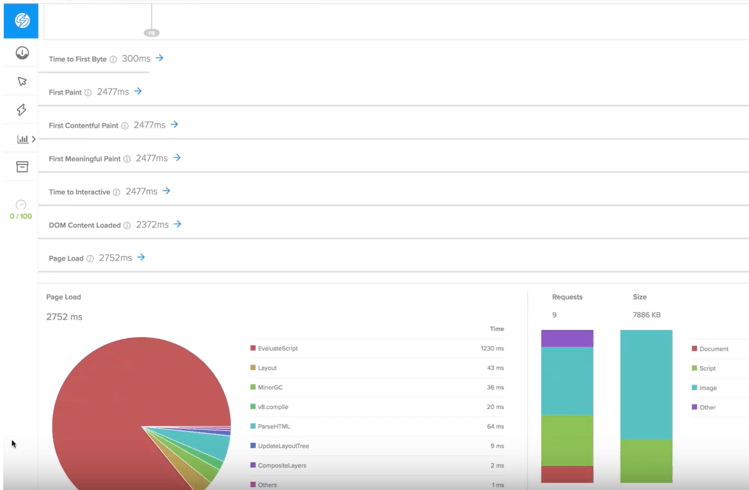
Task: Click the timeline marker handle at top
Action: pos(151,33)
